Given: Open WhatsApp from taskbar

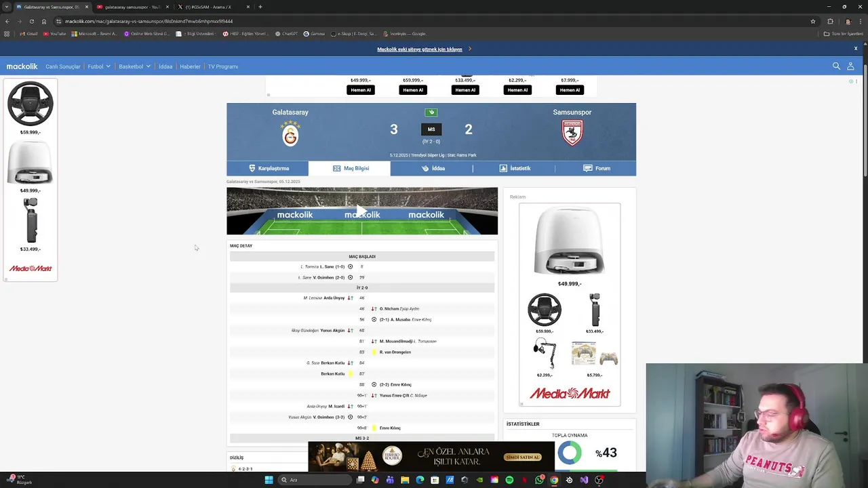Looking at the screenshot, I should pyautogui.click(x=539, y=480).
